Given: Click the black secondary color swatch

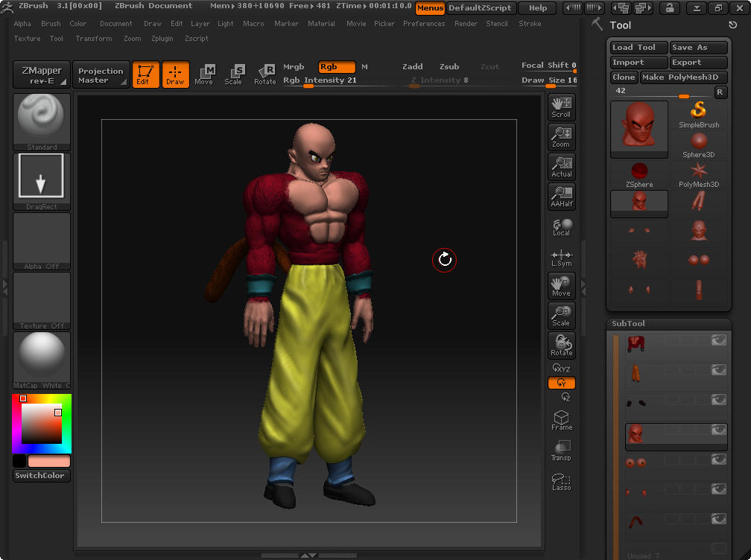Looking at the screenshot, I should click(19, 461).
